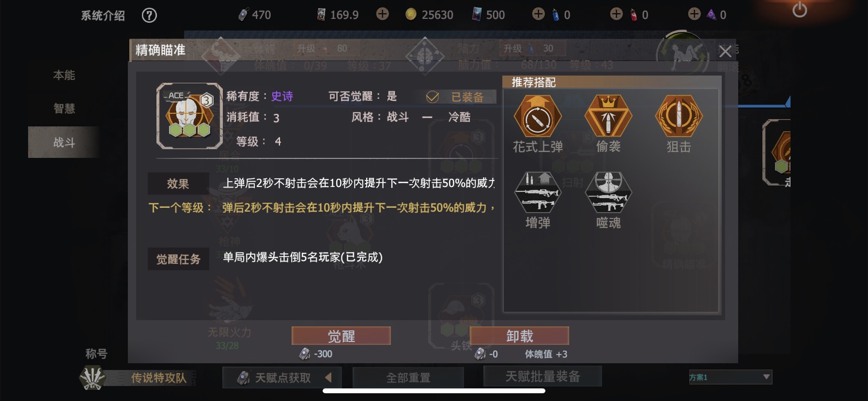This screenshot has width=868, height=401.
Task: Click the 精确瞄准 ACE talent icon
Action: coord(189,116)
